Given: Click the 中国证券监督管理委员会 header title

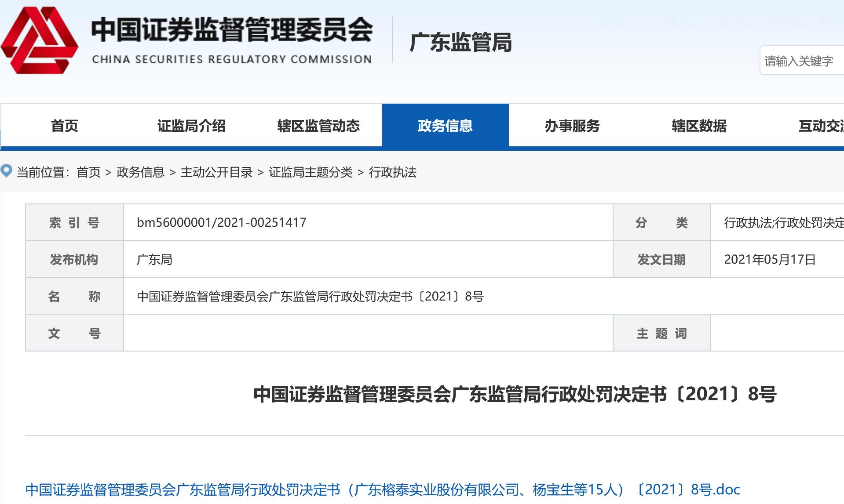Looking at the screenshot, I should coord(232,29).
